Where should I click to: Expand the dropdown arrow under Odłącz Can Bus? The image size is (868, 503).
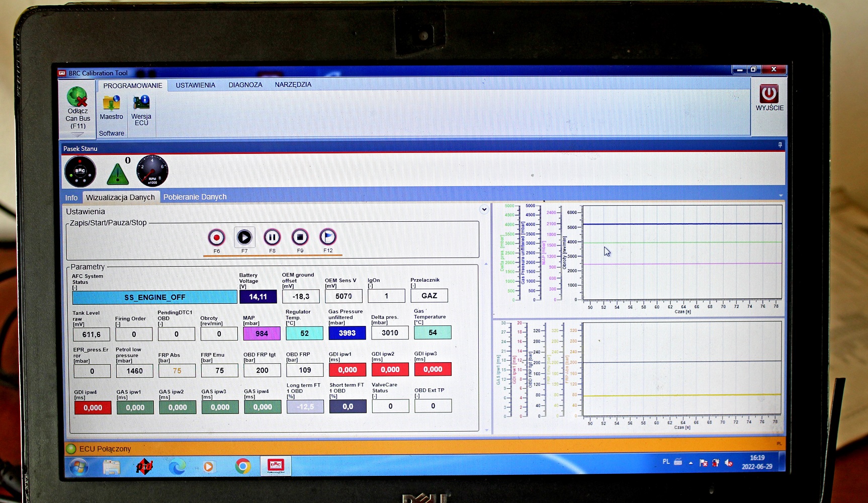pyautogui.click(x=77, y=134)
